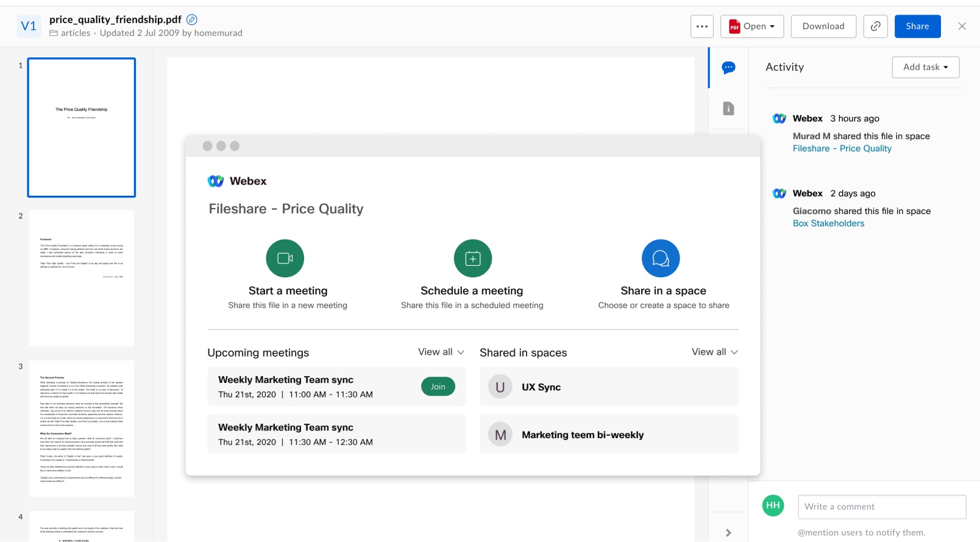980x542 pixels.
Task: Click the Download button
Action: click(x=823, y=26)
